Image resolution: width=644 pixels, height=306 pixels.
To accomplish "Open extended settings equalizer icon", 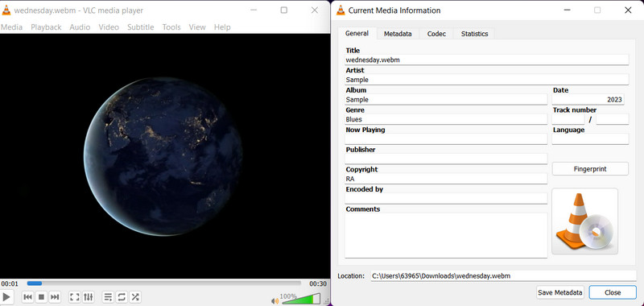I will coord(89,296).
